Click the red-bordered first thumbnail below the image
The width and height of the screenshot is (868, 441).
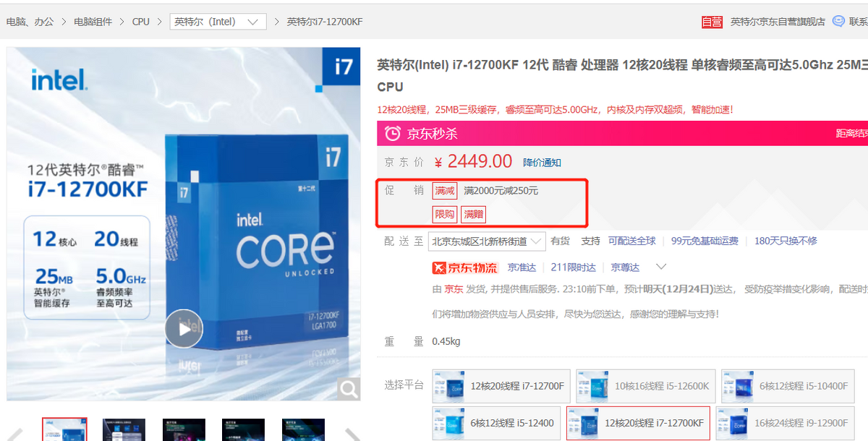[64, 429]
